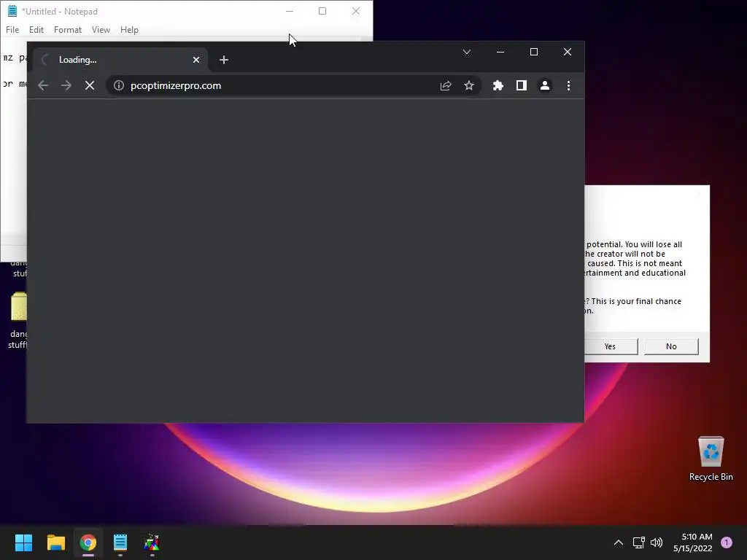Click No in the warning dialog
The width and height of the screenshot is (747, 560).
[671, 346]
